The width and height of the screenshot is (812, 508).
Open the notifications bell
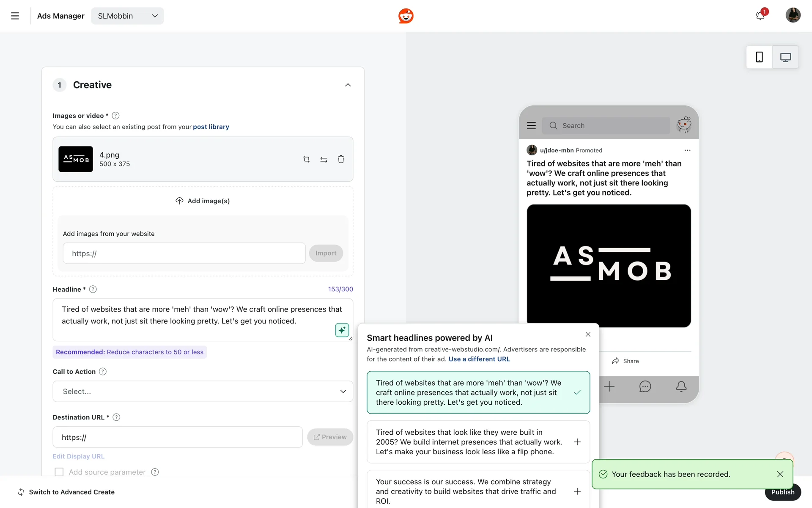[760, 16]
